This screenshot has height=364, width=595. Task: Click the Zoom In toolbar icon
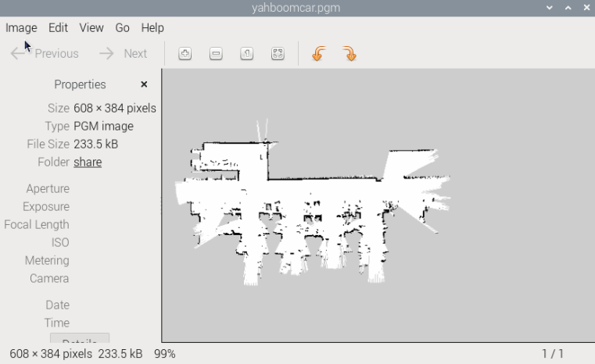point(185,54)
